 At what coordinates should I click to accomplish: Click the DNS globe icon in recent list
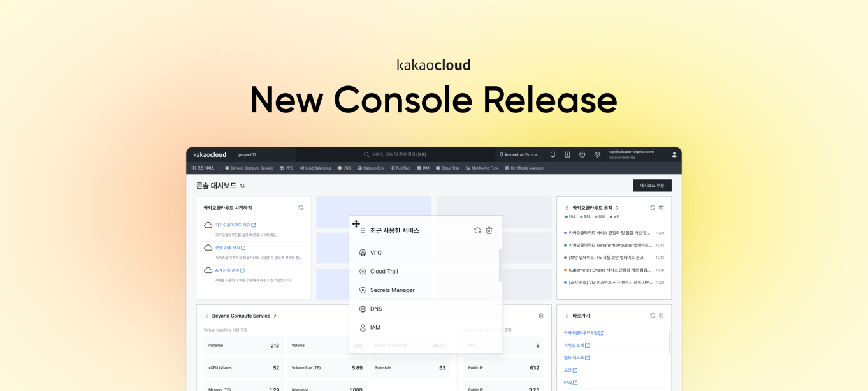coord(363,309)
